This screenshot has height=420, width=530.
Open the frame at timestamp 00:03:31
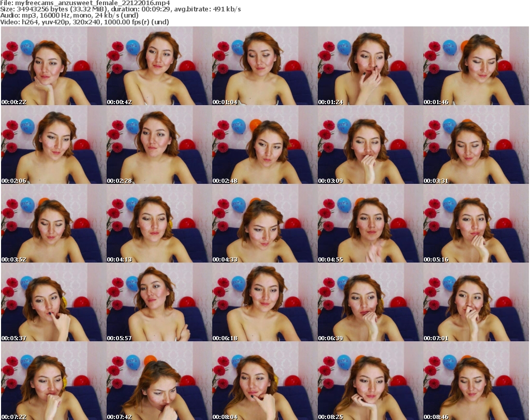click(x=476, y=145)
